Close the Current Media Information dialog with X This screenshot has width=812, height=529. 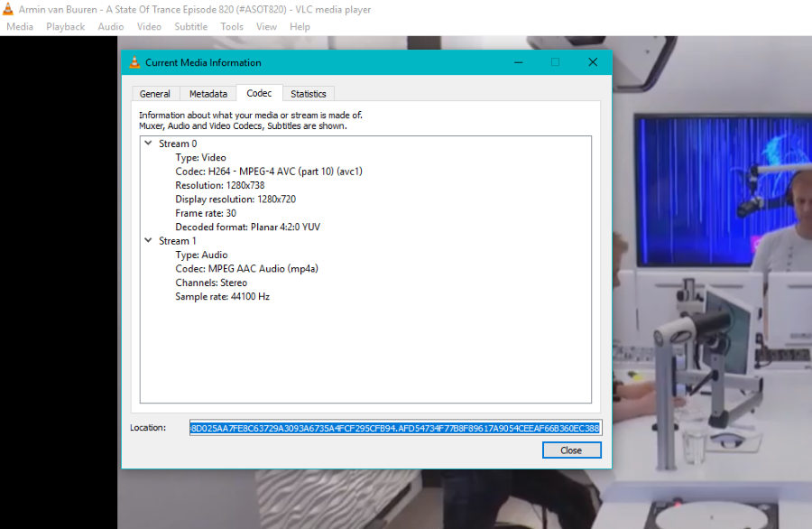coord(593,62)
